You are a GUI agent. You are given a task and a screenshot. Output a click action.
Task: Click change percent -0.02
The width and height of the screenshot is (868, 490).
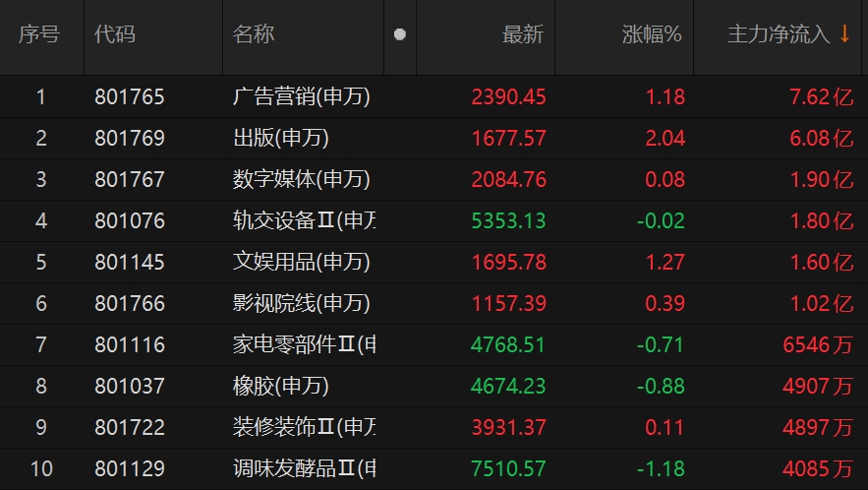(661, 221)
